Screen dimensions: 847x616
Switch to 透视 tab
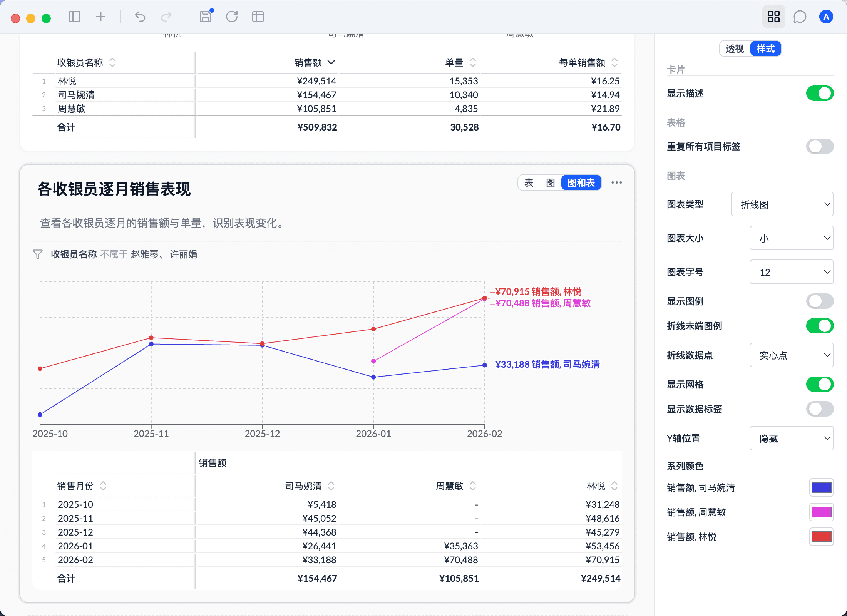click(735, 49)
